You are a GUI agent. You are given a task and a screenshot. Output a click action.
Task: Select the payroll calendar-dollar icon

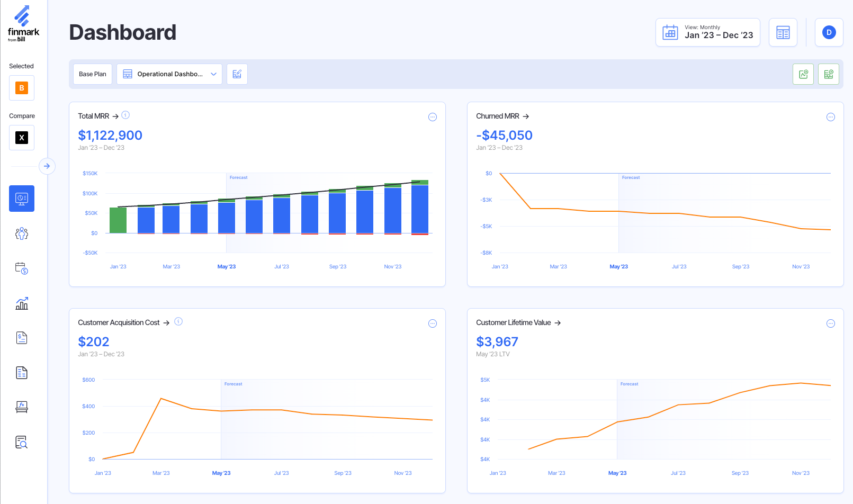21,269
